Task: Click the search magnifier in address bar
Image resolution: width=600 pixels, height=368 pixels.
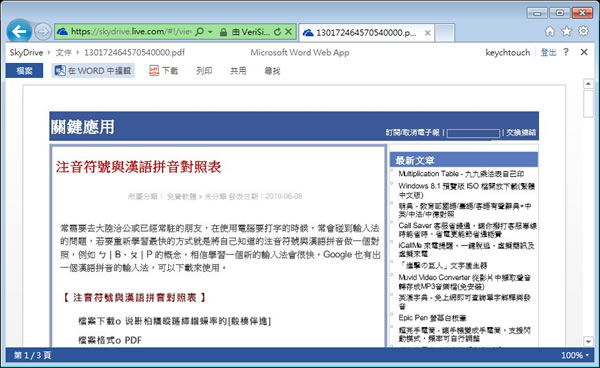Action: [x=199, y=32]
